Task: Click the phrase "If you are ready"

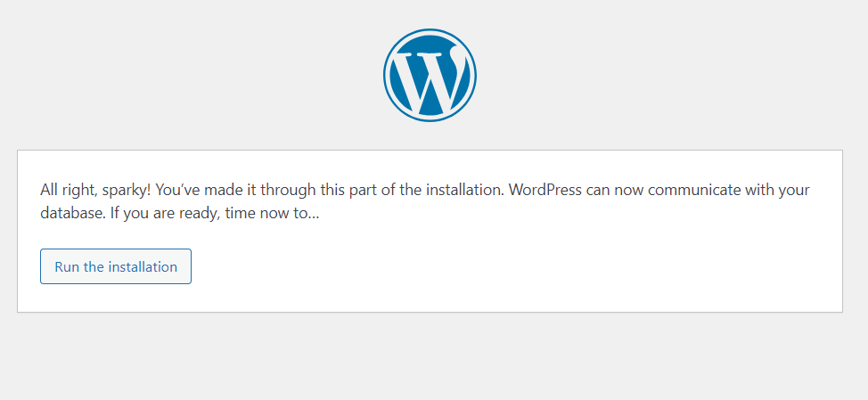Action: pyautogui.click(x=170, y=214)
